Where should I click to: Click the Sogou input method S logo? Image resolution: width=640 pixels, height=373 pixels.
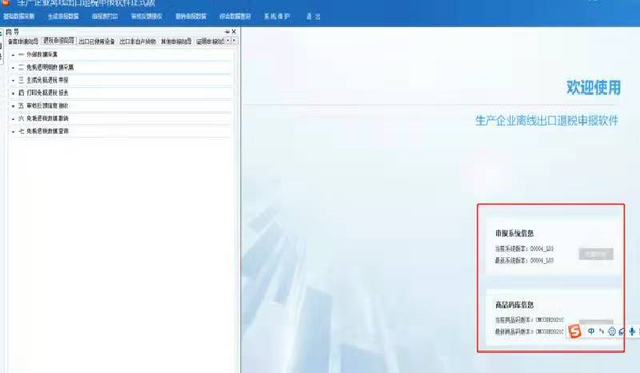point(575,331)
